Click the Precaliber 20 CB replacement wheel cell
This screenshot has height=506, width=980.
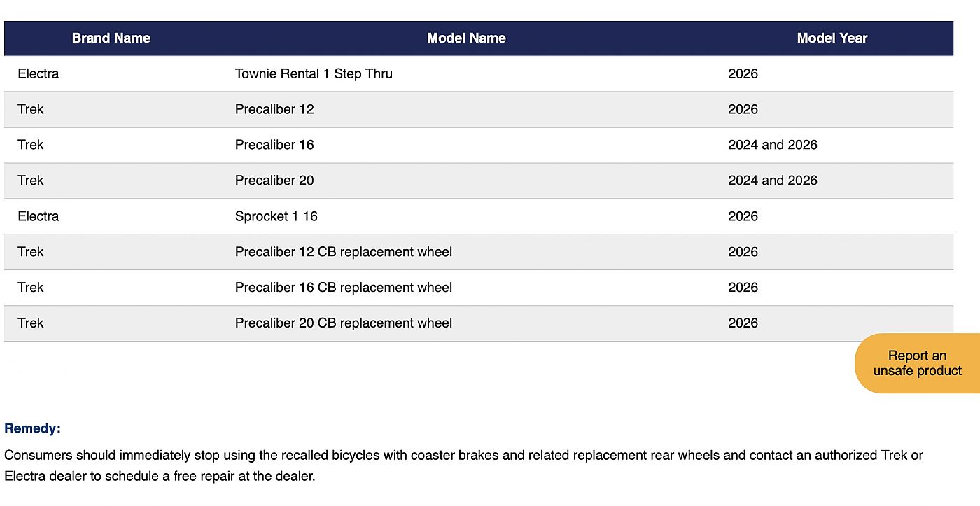tap(343, 323)
